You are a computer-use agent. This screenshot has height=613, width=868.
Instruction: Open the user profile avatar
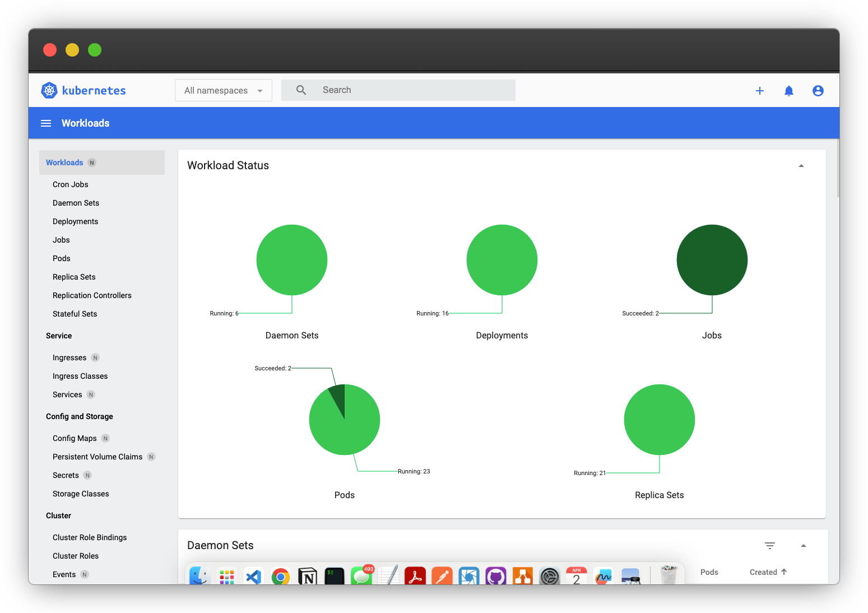[x=818, y=90]
